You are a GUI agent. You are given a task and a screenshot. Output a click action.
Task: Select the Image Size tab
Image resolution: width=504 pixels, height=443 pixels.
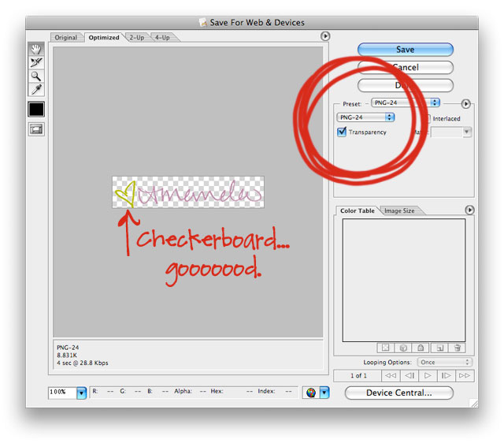pyautogui.click(x=399, y=210)
